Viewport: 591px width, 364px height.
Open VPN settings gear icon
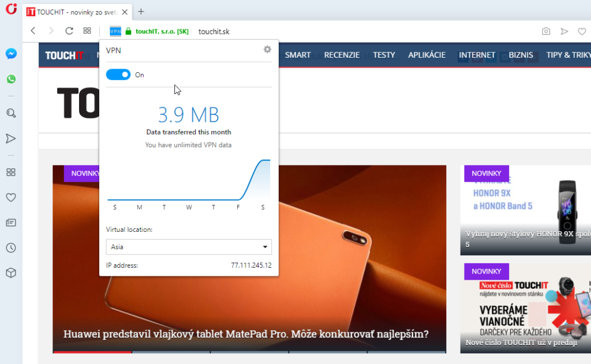[267, 50]
